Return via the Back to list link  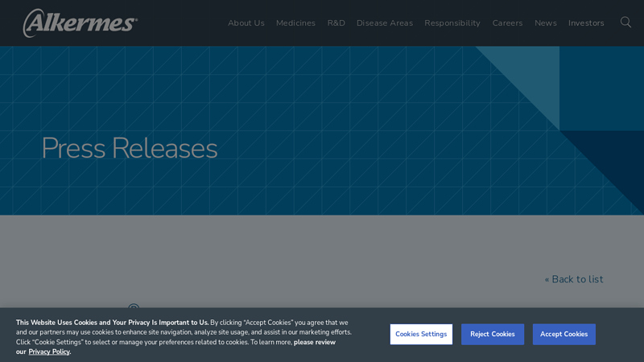point(574,279)
